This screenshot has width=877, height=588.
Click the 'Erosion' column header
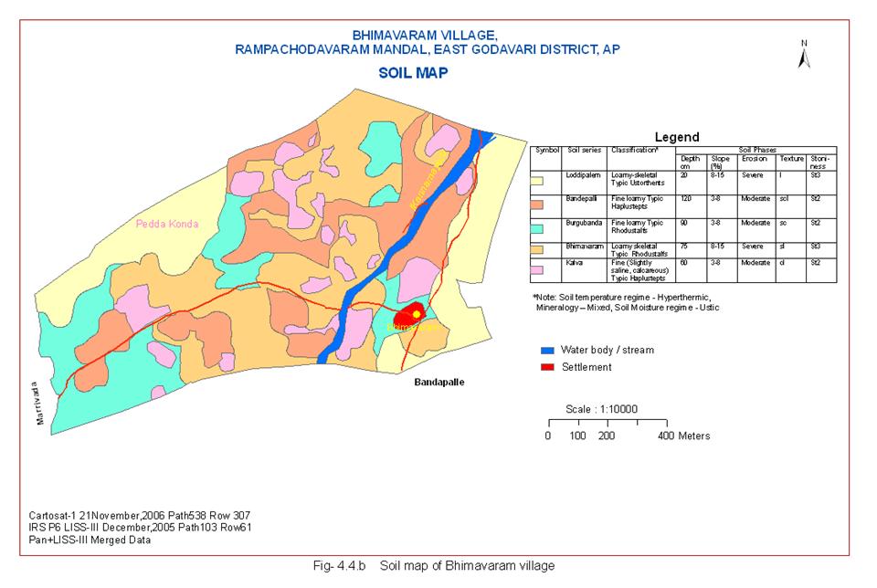pos(754,159)
